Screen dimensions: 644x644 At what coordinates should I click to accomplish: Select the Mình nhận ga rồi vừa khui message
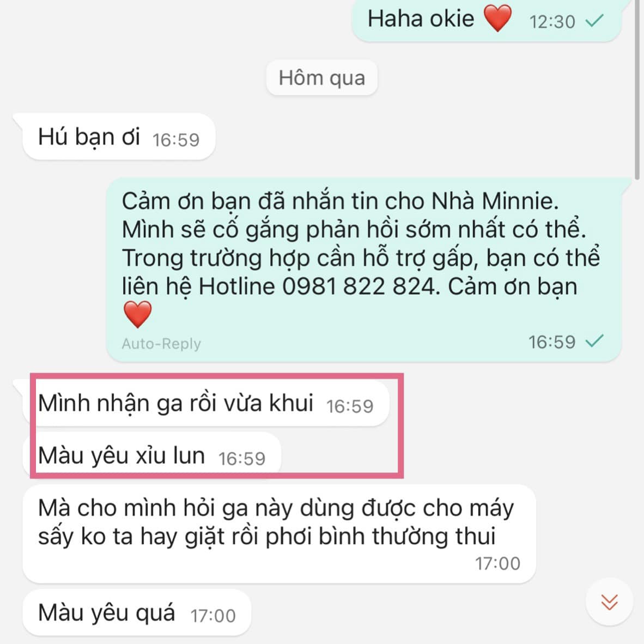pyautogui.click(x=205, y=403)
